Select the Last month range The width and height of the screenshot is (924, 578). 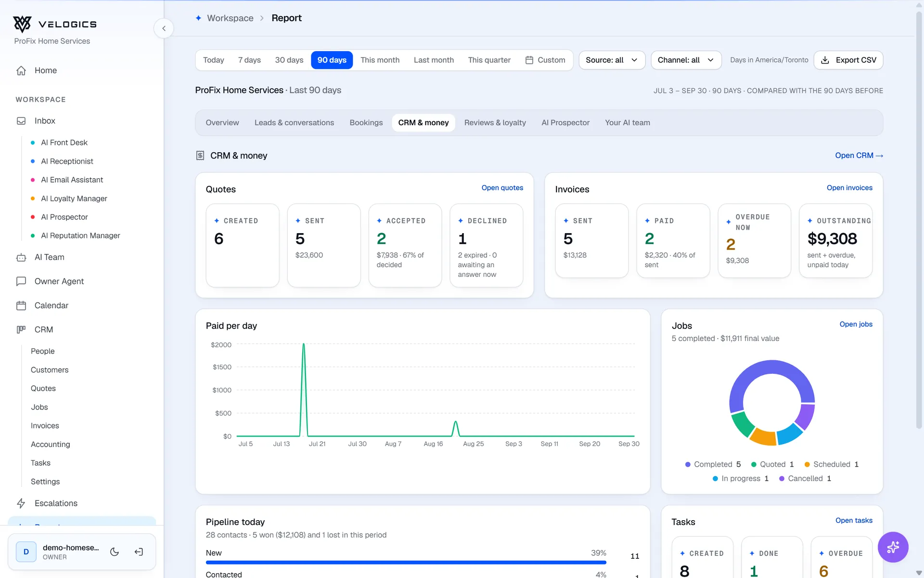pyautogui.click(x=434, y=60)
